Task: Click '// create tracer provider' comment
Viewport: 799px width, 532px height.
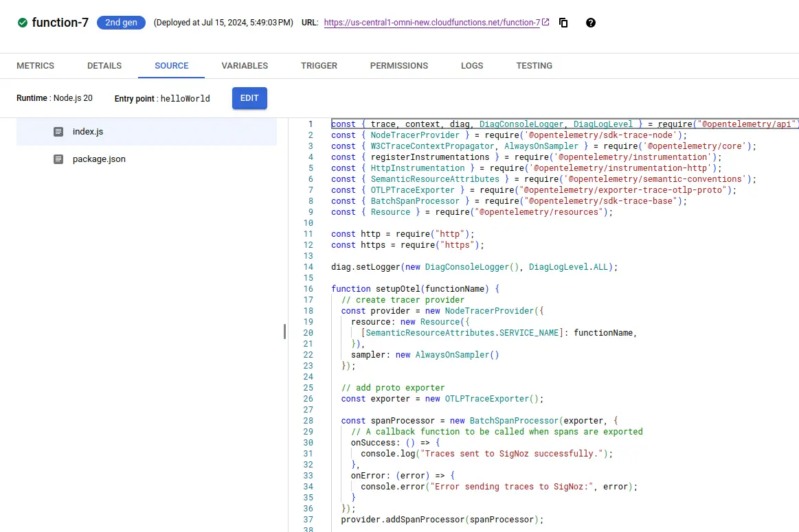Action: pos(403,300)
